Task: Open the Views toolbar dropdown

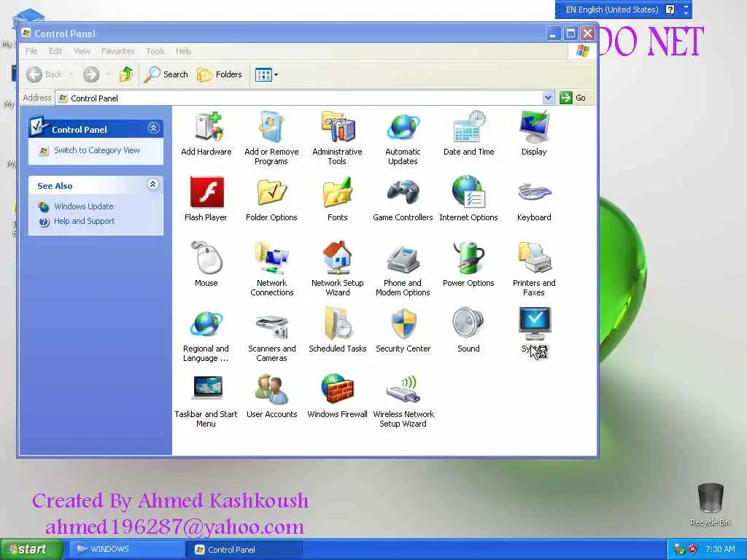Action: point(276,75)
